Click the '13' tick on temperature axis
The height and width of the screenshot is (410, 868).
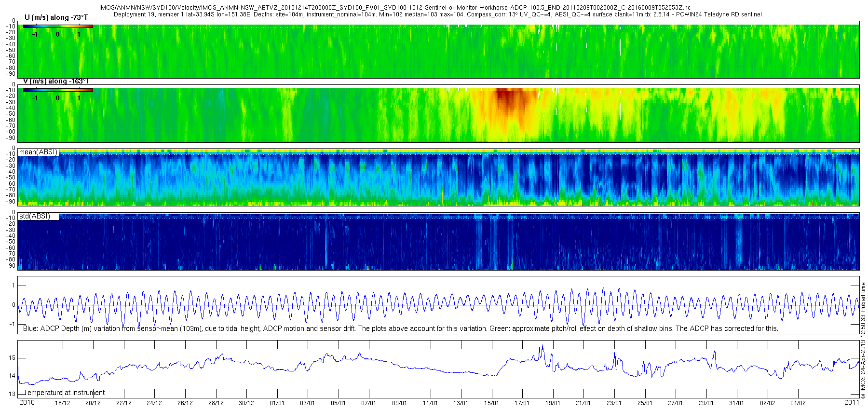(12, 394)
